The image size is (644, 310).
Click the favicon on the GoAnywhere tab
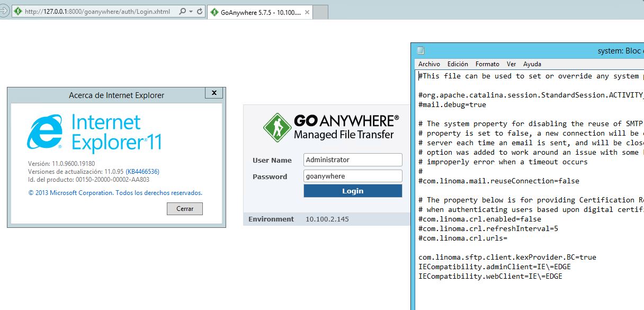(216, 12)
